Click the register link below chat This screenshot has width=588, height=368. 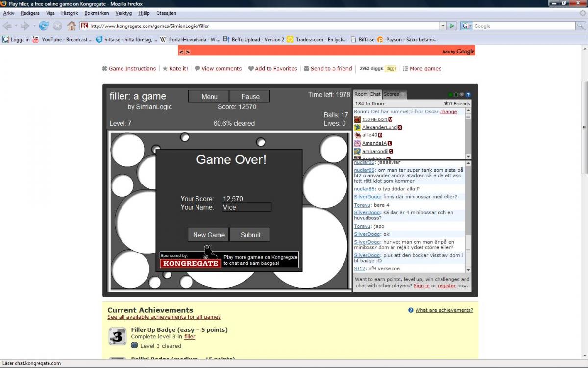pyautogui.click(x=446, y=286)
